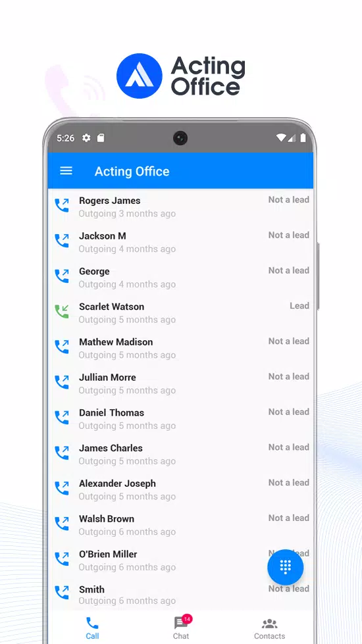Open Alexander Joseph call details
This screenshot has width=362, height=644.
pos(181,489)
